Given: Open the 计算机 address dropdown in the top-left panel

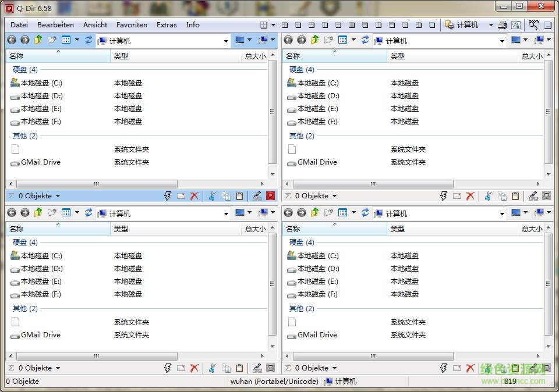Looking at the screenshot, I should (x=226, y=41).
